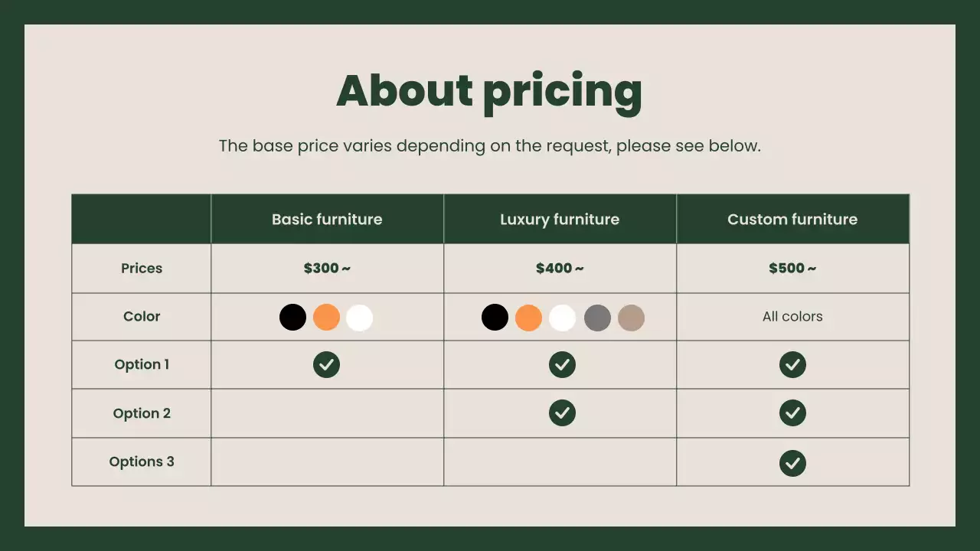Click the About pricing title

tap(489, 92)
